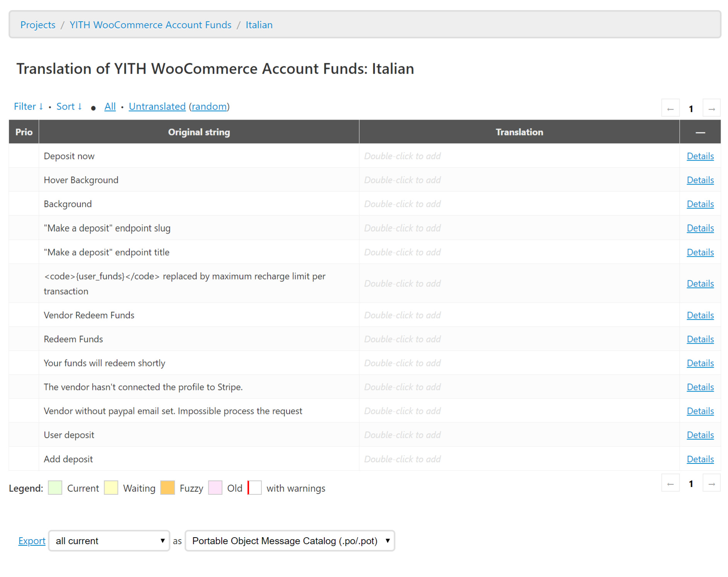
Task: Click bottom next page arrow
Action: click(712, 483)
